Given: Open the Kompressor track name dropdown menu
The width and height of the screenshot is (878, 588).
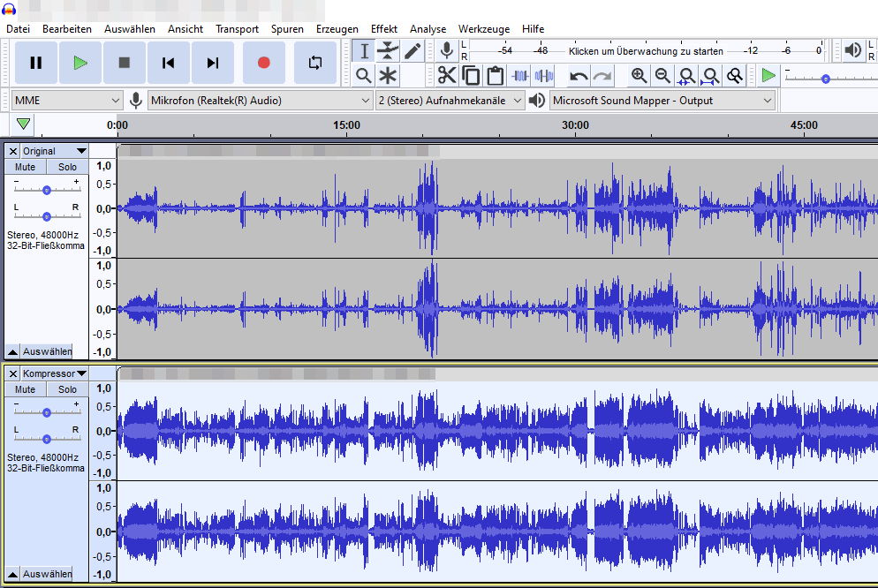Looking at the screenshot, I should (x=54, y=373).
